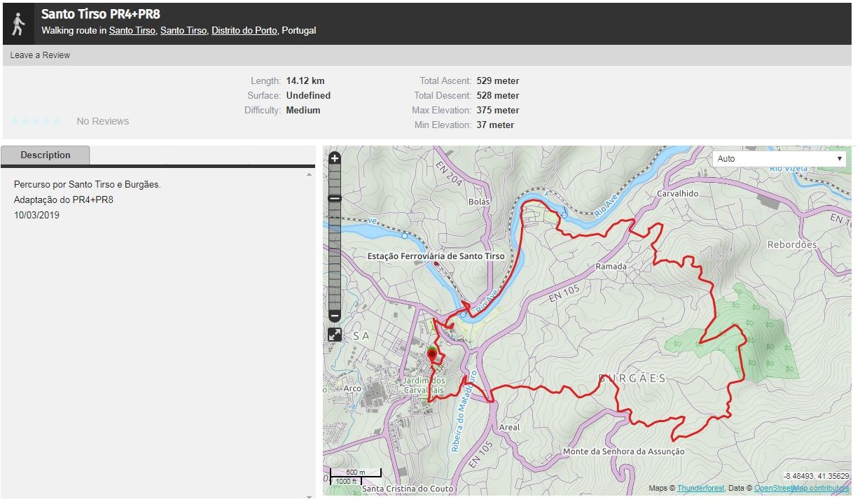This screenshot has width=860, height=504.
Task: Click the red route direction arrow on map
Action: coord(466,306)
